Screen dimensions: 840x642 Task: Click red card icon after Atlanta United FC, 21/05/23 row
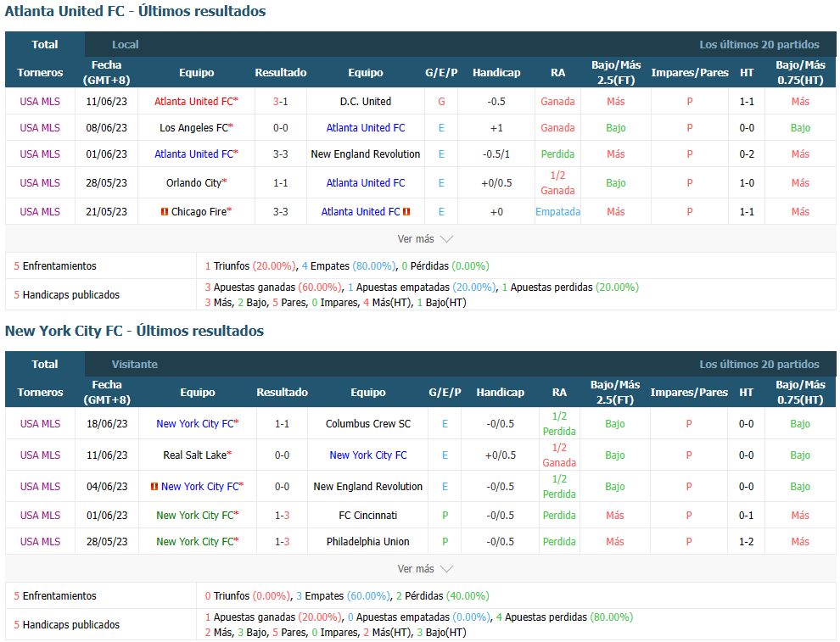click(406, 212)
